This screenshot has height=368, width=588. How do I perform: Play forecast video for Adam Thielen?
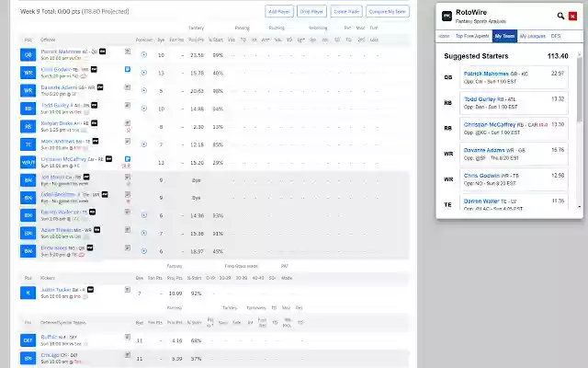143,233
